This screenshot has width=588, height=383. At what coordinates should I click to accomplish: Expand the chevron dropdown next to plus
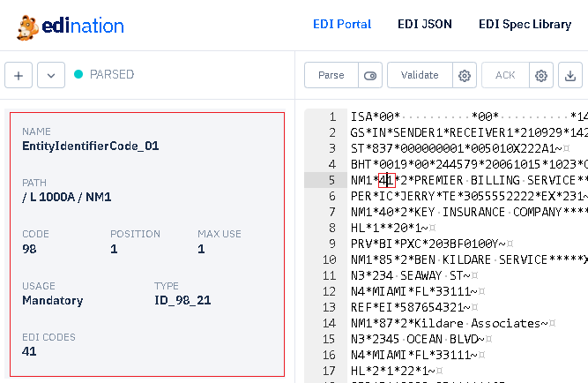[x=51, y=75]
